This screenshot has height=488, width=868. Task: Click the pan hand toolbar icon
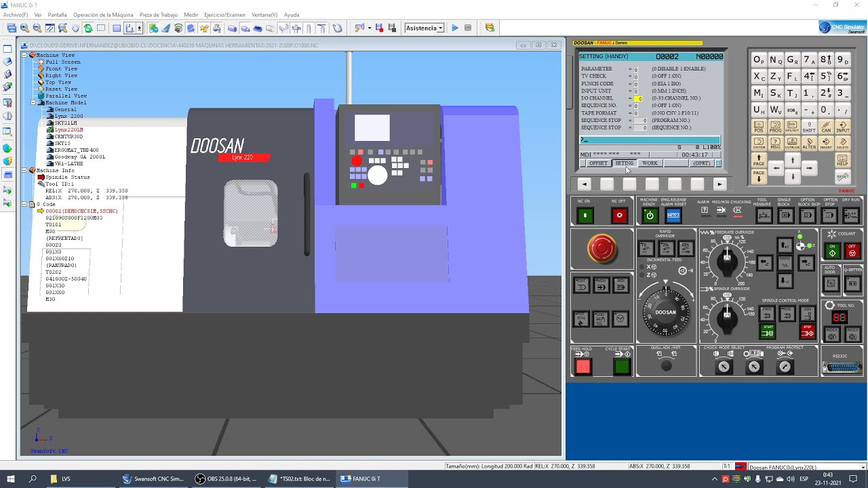75,28
